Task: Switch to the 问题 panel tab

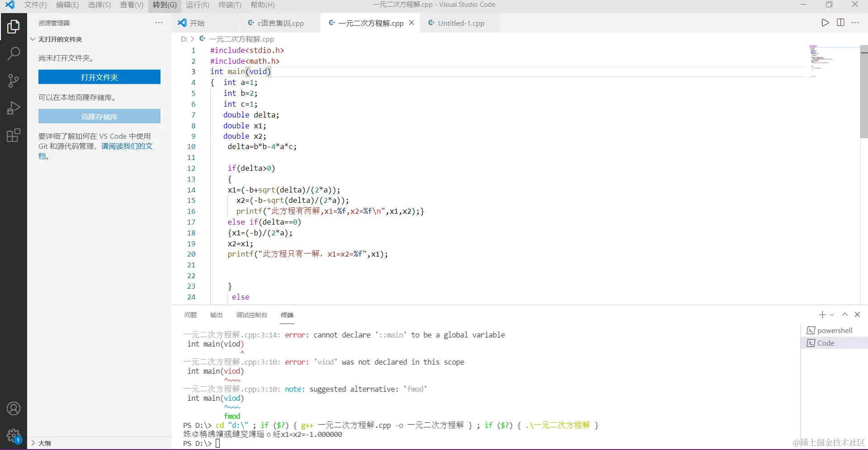Action: [190, 315]
